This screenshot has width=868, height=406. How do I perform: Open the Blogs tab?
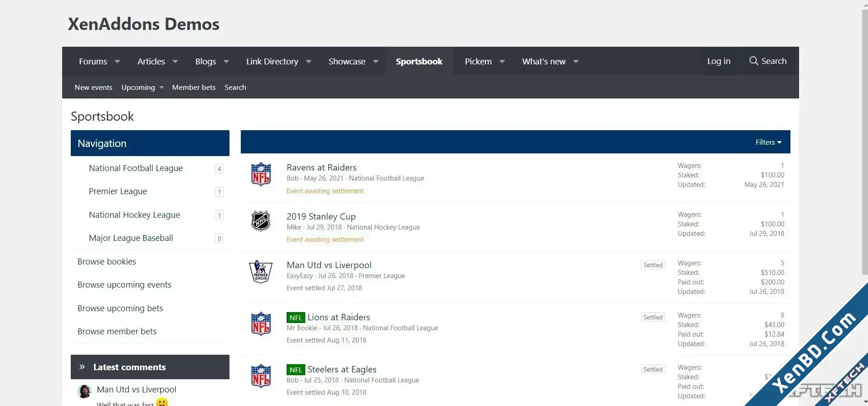coord(205,61)
